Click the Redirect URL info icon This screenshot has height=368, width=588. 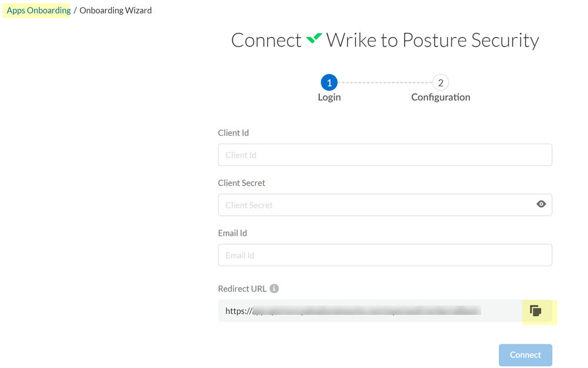pyautogui.click(x=274, y=289)
